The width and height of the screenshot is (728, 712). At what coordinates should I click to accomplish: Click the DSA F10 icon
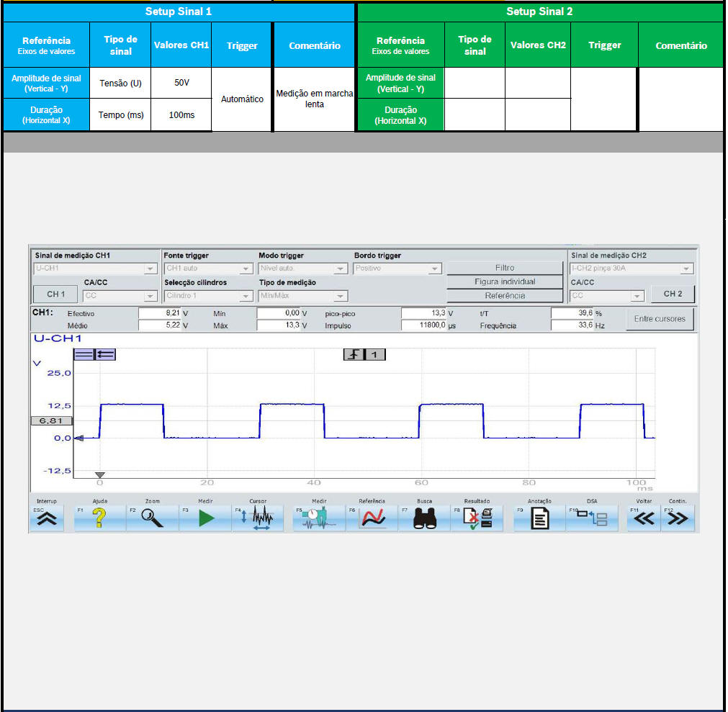[593, 518]
